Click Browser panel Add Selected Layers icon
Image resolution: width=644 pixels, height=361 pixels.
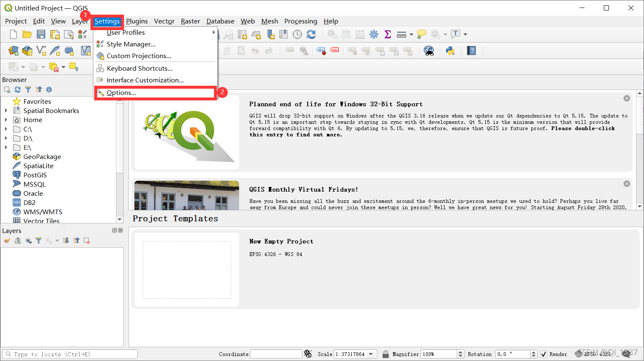[7, 90]
